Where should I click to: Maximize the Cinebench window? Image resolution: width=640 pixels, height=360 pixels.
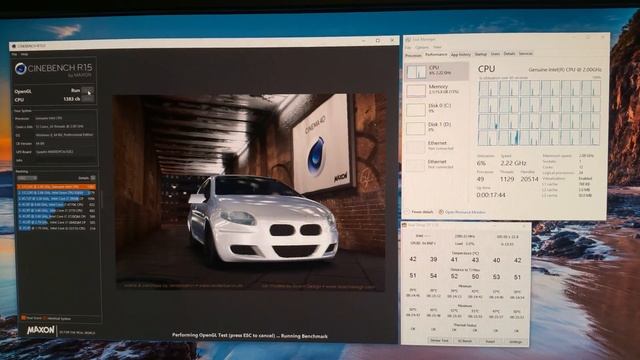(378, 40)
